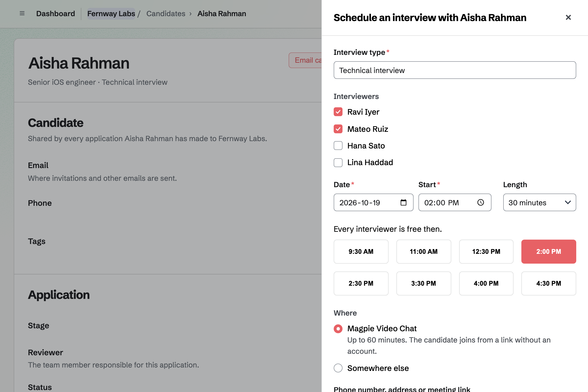Open the hamburger menu icon
Screen dimensions: 588x392
pyautogui.click(x=22, y=13)
